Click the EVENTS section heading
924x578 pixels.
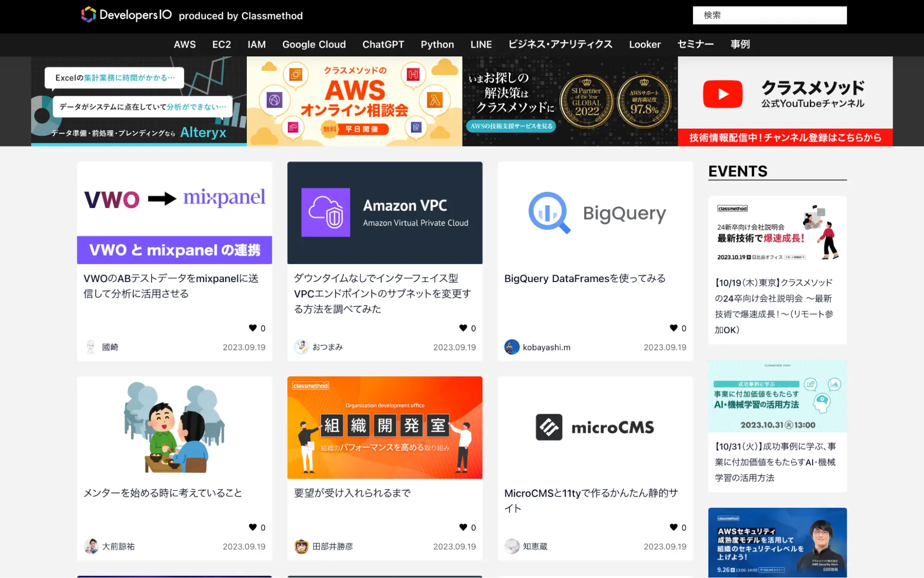click(x=738, y=171)
